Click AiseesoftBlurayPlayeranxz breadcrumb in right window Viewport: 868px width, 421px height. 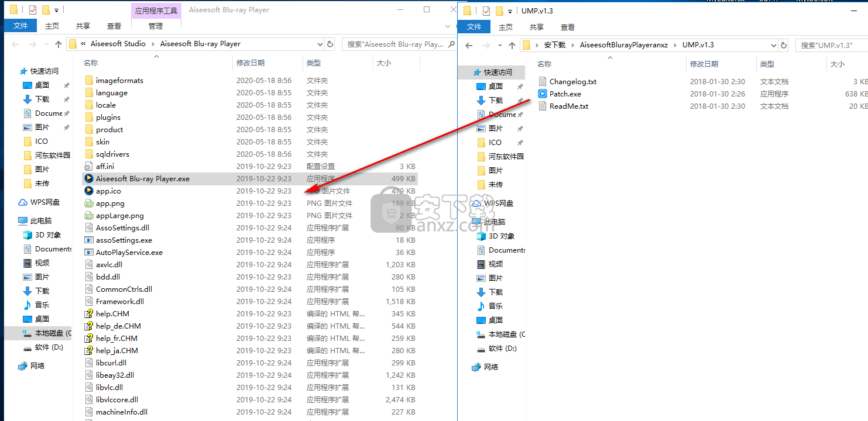click(624, 45)
